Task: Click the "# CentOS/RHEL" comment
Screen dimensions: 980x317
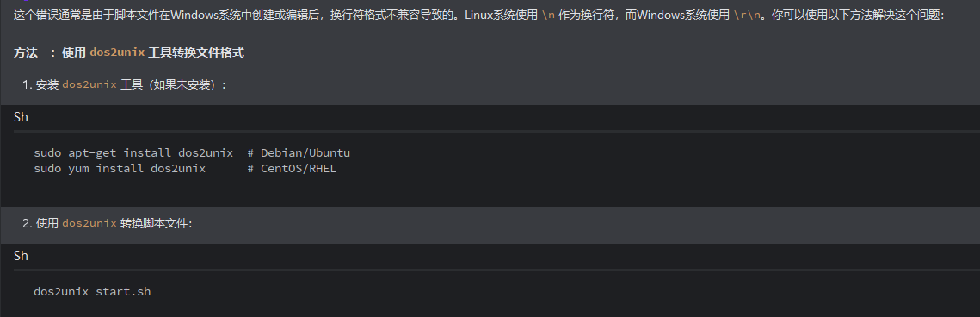Action: [x=292, y=169]
